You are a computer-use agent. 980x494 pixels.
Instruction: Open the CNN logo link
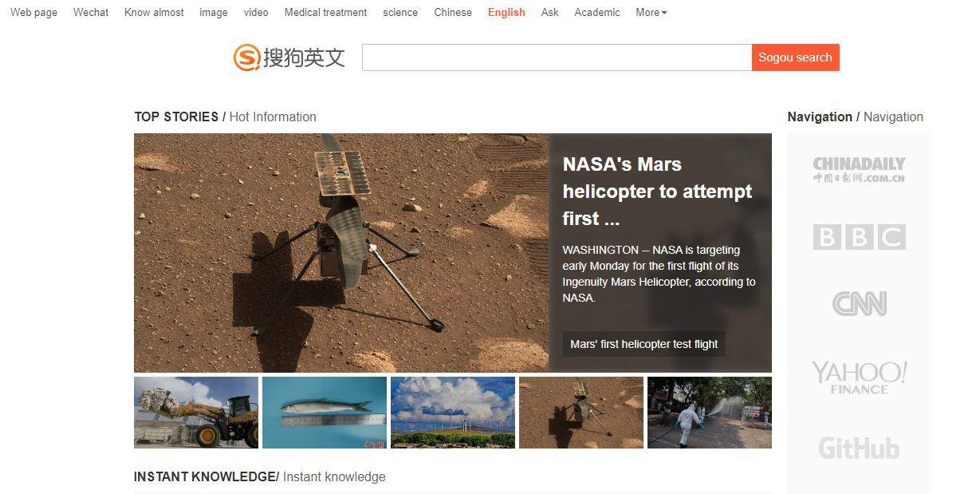coord(859,303)
